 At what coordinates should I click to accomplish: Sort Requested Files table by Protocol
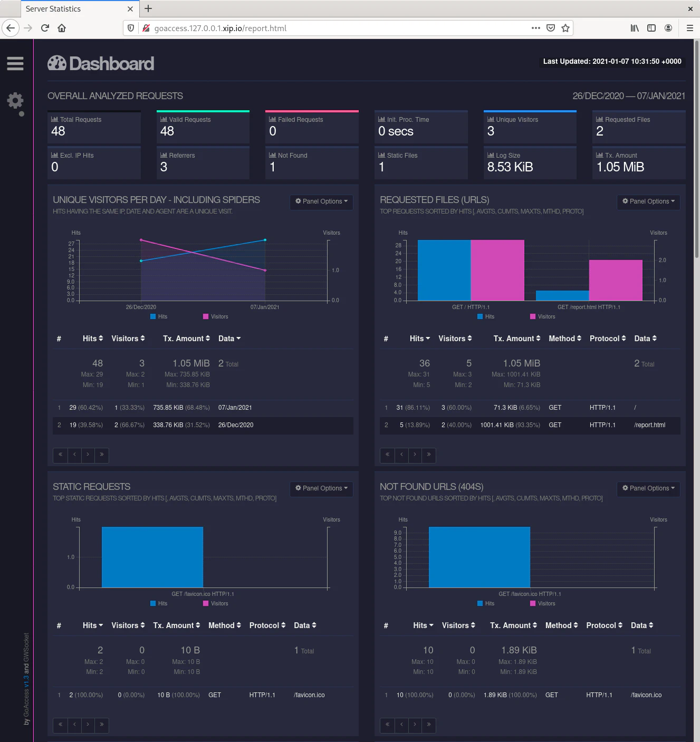(608, 339)
